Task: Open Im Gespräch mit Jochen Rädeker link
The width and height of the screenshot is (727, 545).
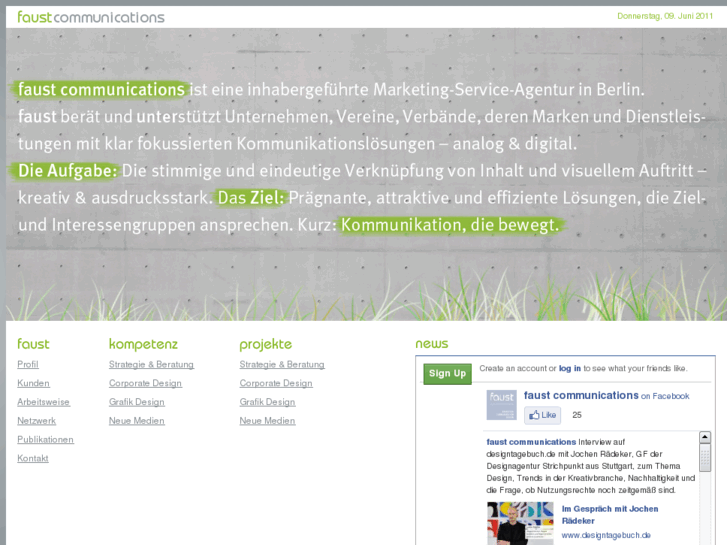Action: tap(610, 515)
